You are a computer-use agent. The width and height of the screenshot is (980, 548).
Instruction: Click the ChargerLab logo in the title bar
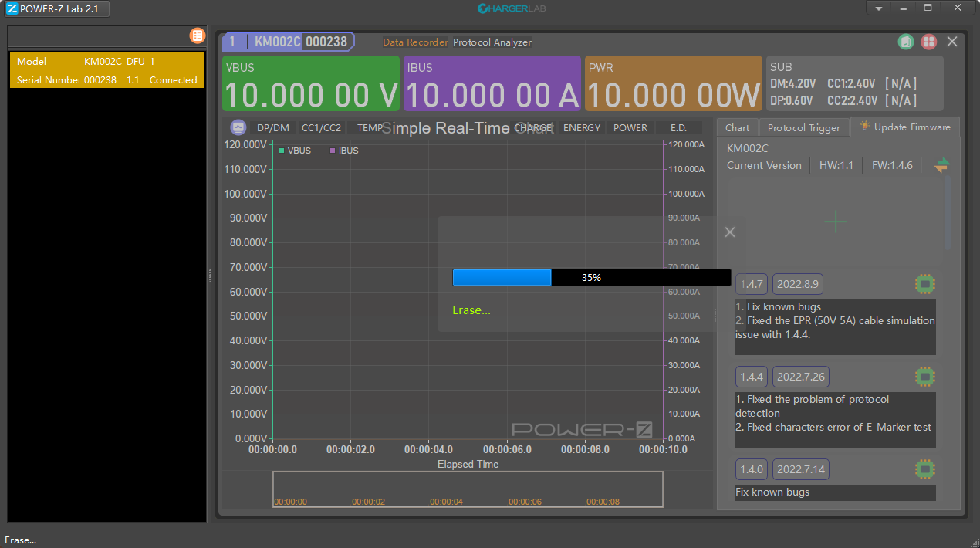pos(512,8)
